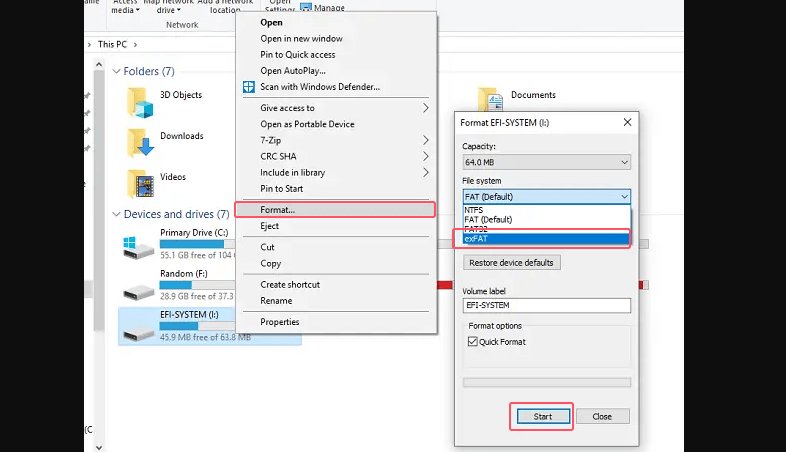
Task: Collapse the Devices and drives section
Action: tap(115, 214)
